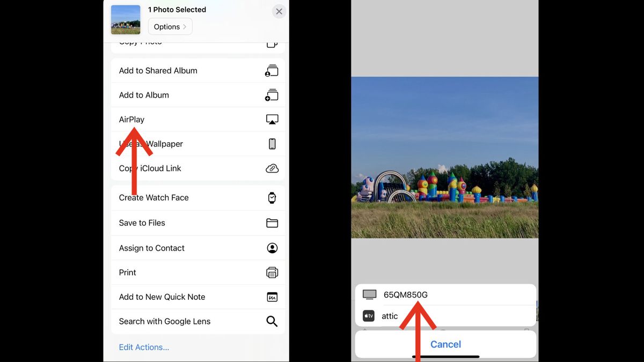Tap the AirPlay screen icon

(272, 120)
